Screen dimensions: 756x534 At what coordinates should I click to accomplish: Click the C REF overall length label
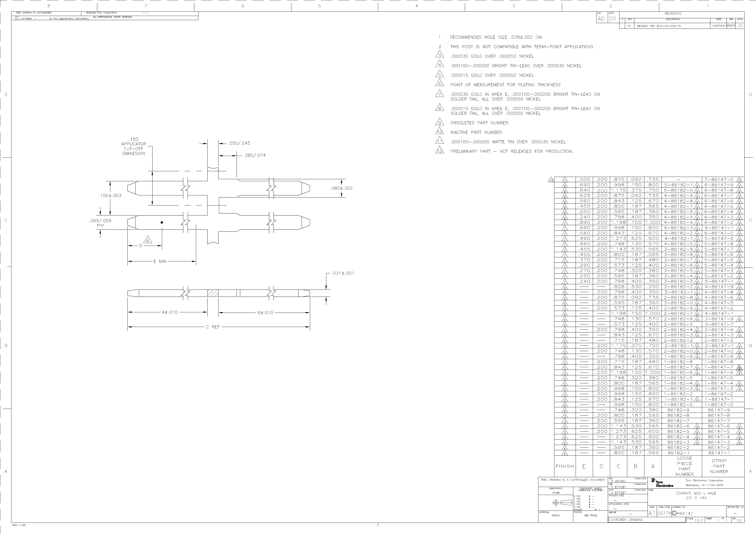213,327
